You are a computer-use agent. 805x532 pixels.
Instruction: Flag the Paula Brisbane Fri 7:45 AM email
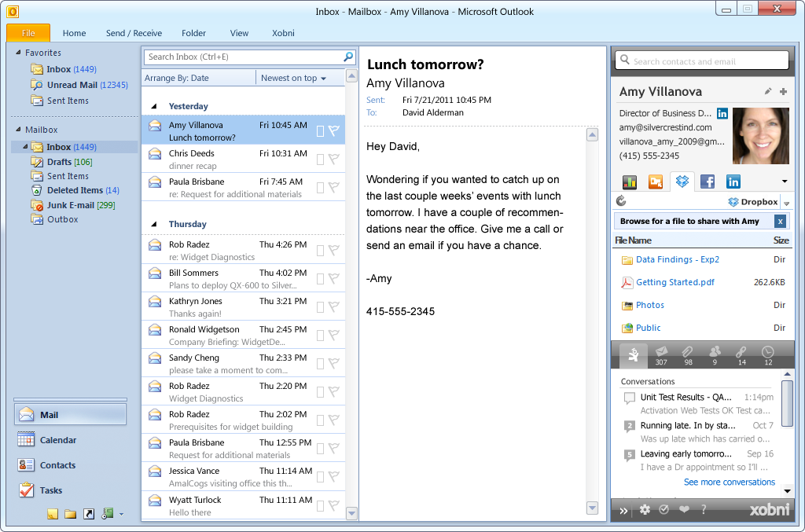(334, 188)
